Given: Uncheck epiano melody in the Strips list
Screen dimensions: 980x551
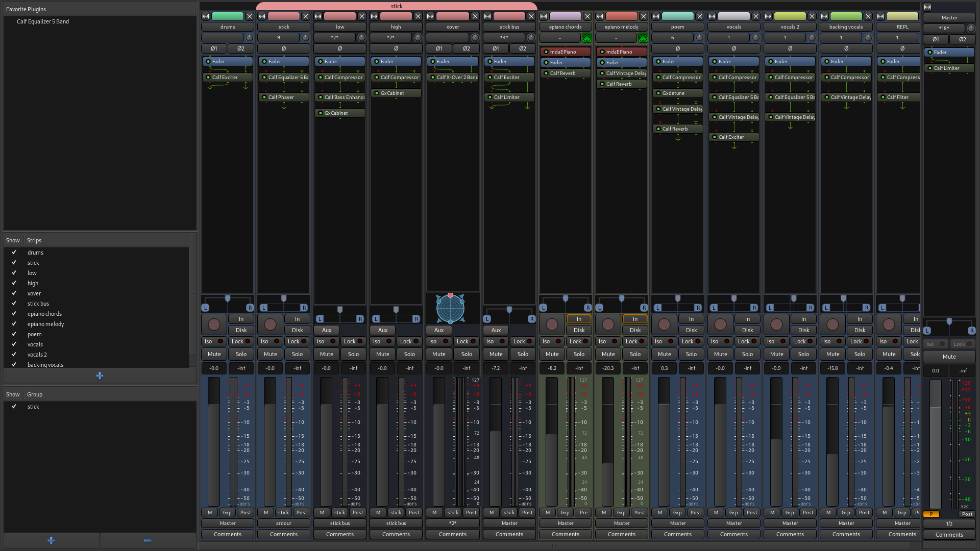Looking at the screenshot, I should tap(14, 324).
